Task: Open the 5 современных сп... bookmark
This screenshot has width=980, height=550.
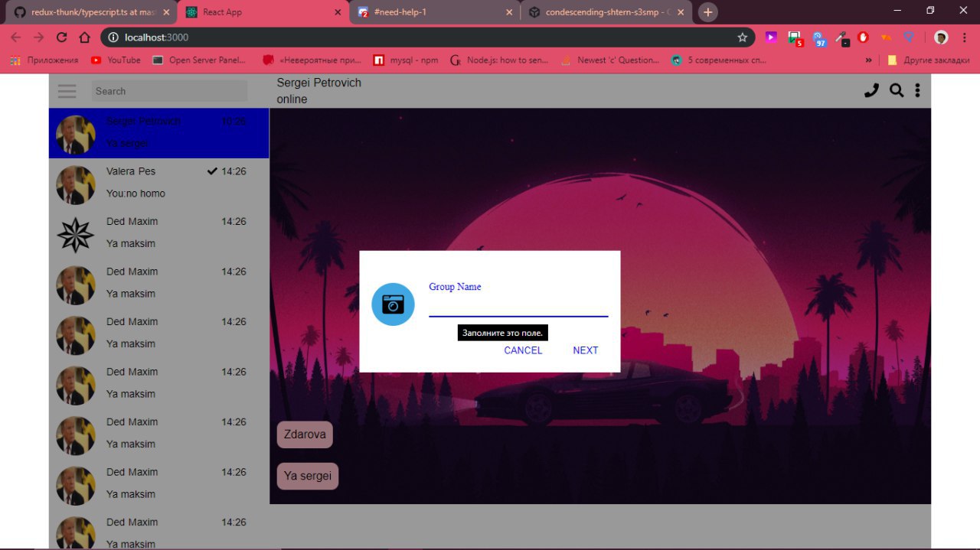Action: pyautogui.click(x=719, y=60)
